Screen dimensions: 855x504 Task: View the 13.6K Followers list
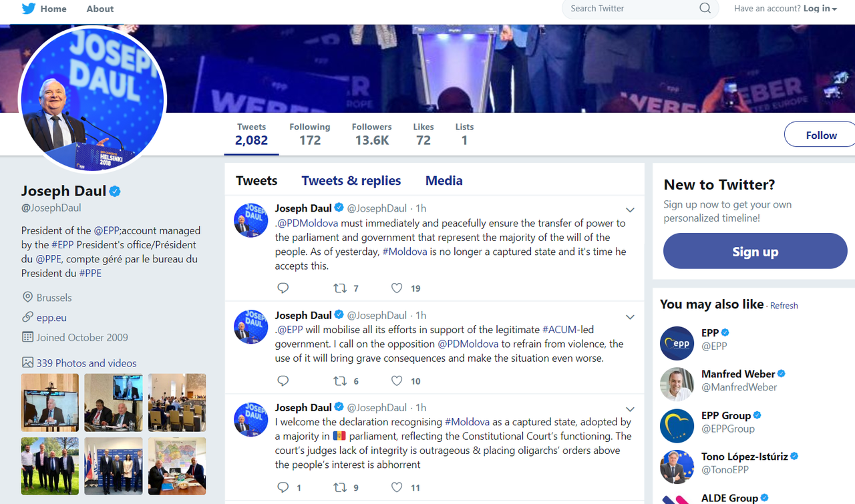point(371,134)
